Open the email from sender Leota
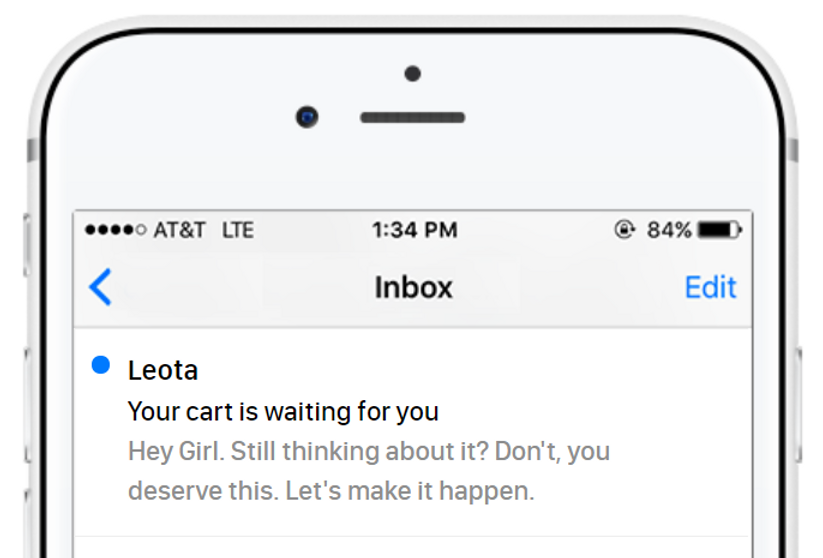The image size is (823, 558). tap(163, 371)
